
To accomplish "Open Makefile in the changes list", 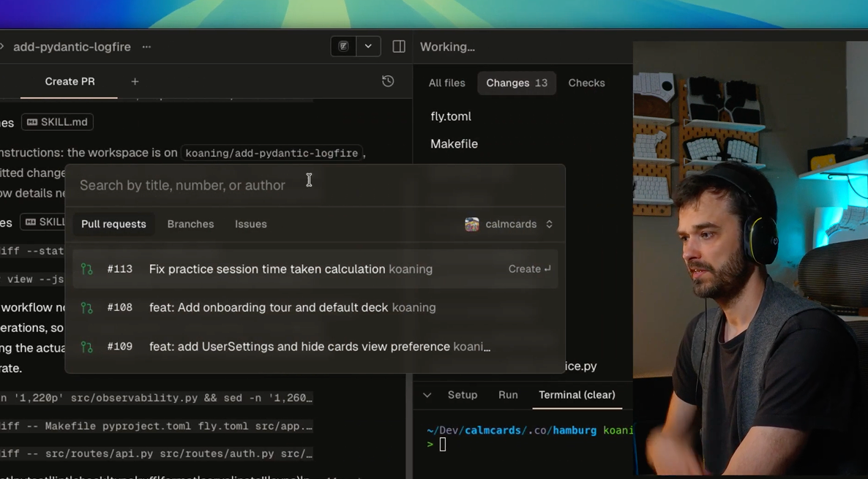I will pyautogui.click(x=454, y=144).
